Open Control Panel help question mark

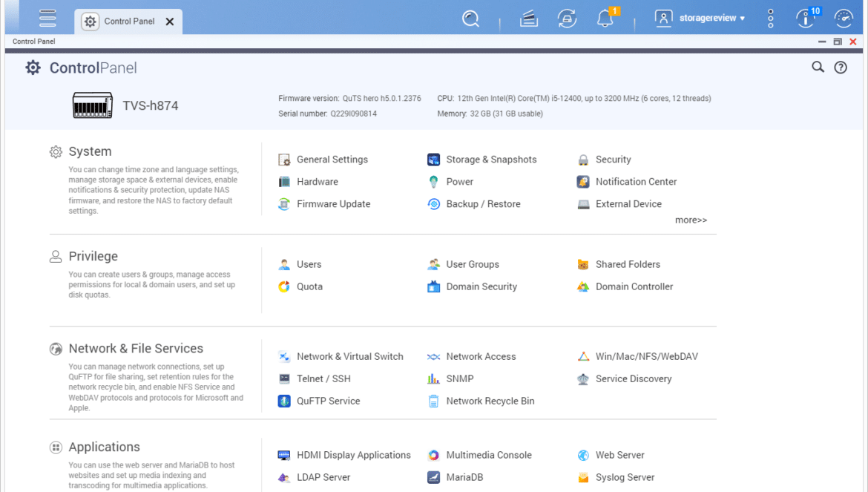[841, 68]
